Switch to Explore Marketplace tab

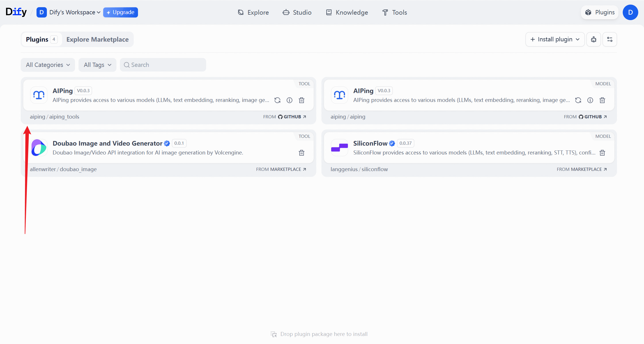[97, 39]
